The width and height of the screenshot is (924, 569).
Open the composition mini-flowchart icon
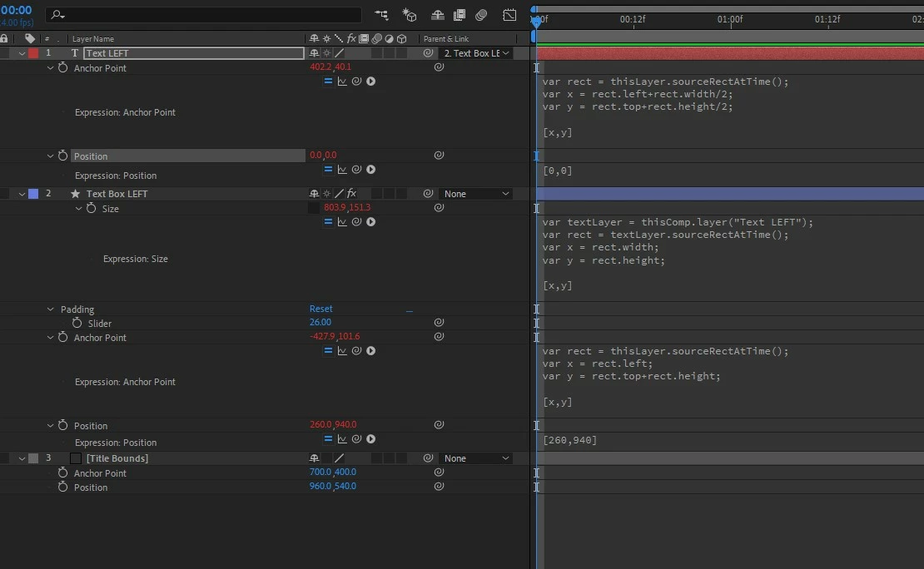pyautogui.click(x=381, y=15)
